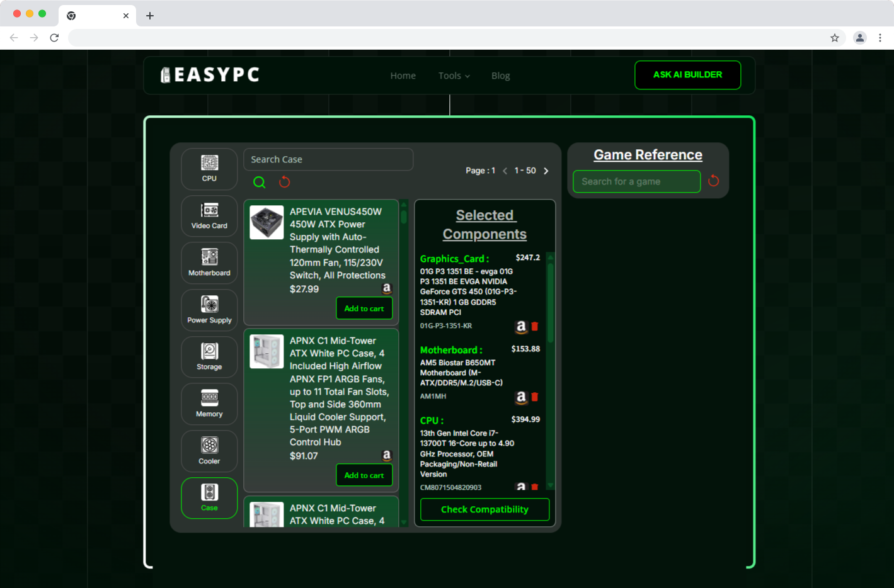Click the green search magnifier icon
Image resolution: width=894 pixels, height=588 pixels.
(259, 183)
